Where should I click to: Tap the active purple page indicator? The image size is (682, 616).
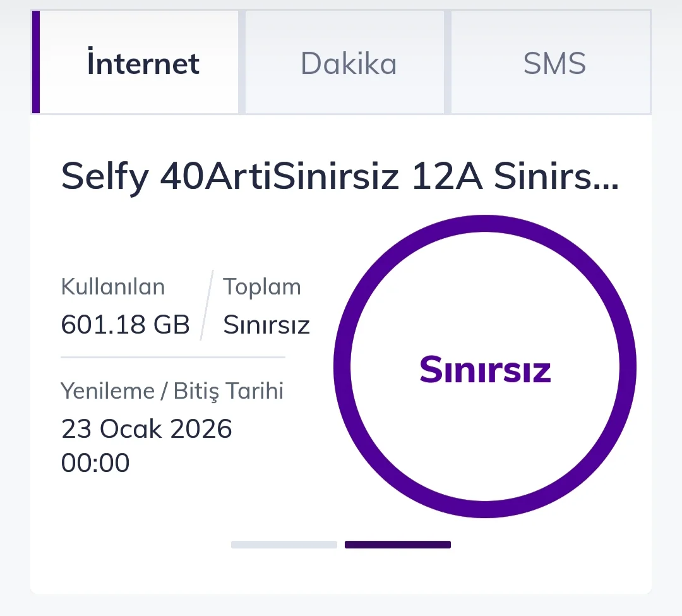click(398, 545)
